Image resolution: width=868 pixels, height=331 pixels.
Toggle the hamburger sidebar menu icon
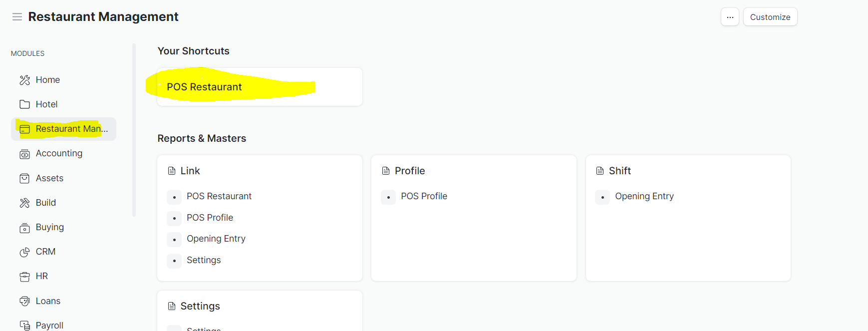[x=17, y=17]
